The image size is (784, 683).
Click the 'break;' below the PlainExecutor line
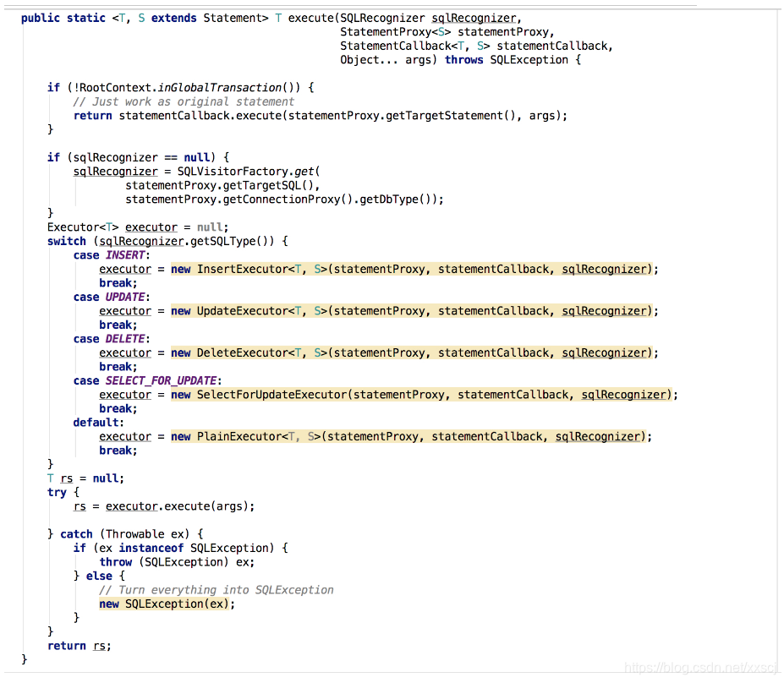click(x=118, y=451)
